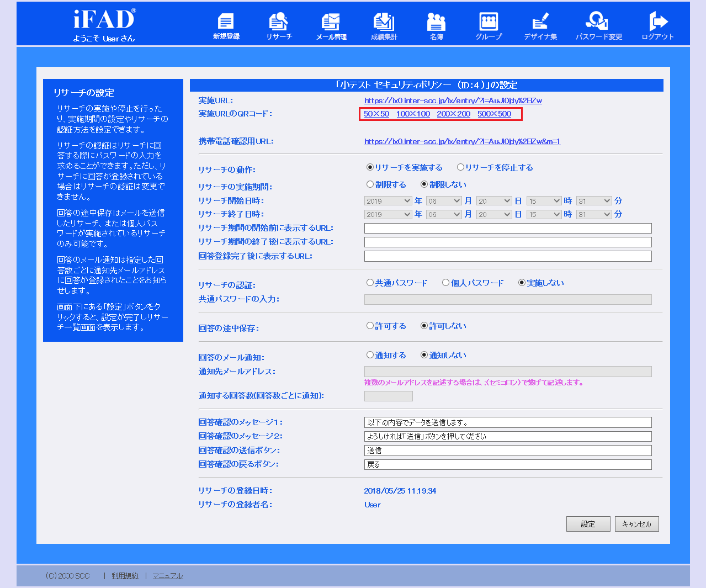Open the 利用規約 footer link
Image resolution: width=706 pixels, height=588 pixels.
125,576
